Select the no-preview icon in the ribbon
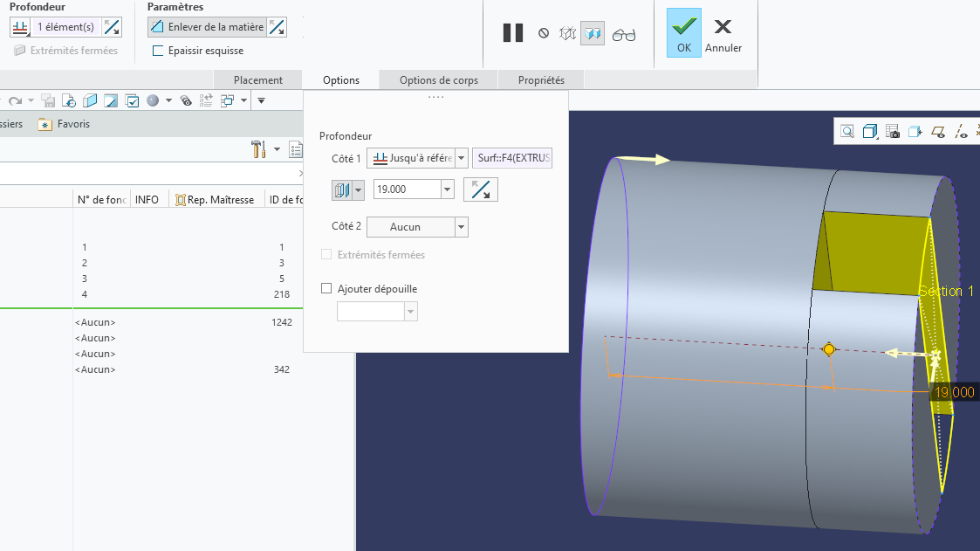 tap(544, 34)
